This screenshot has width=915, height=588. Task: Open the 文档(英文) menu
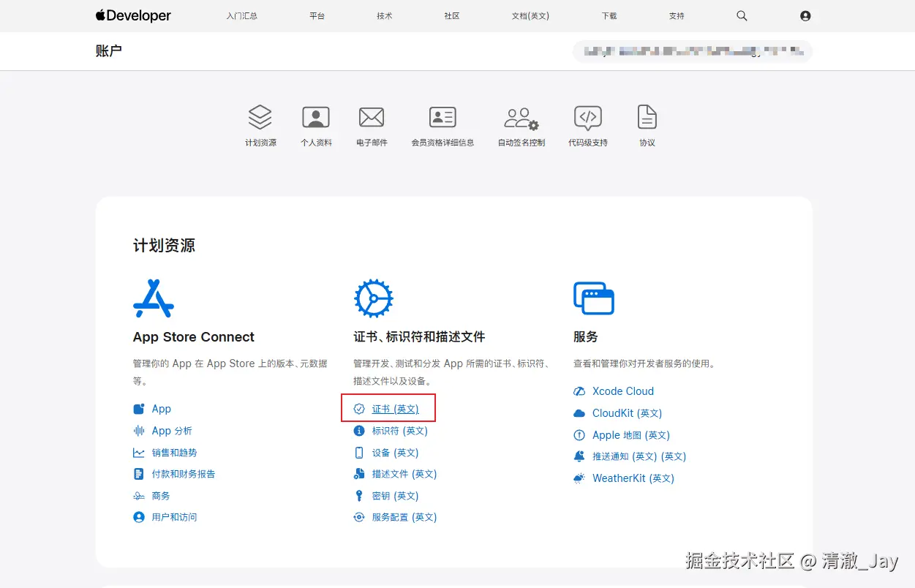point(530,15)
